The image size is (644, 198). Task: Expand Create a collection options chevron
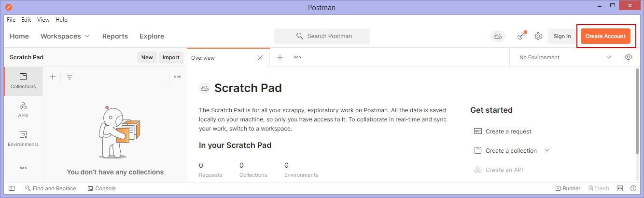547,150
